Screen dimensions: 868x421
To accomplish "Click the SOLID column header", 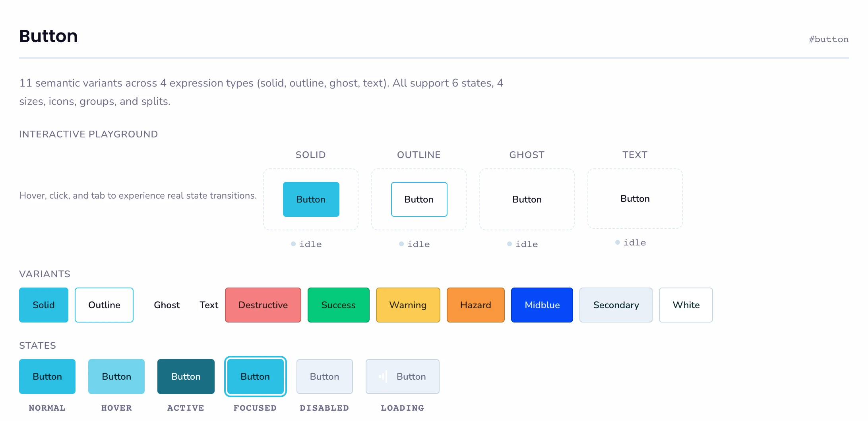I will click(311, 155).
